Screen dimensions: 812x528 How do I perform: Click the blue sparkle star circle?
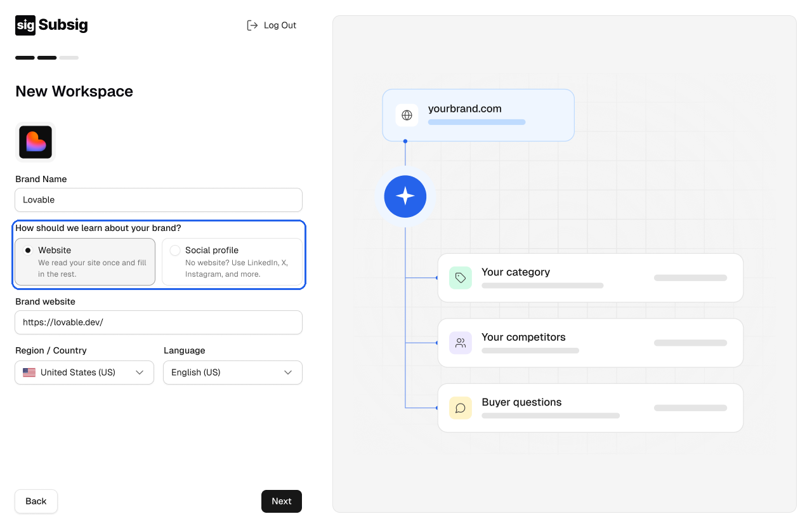[x=405, y=197]
